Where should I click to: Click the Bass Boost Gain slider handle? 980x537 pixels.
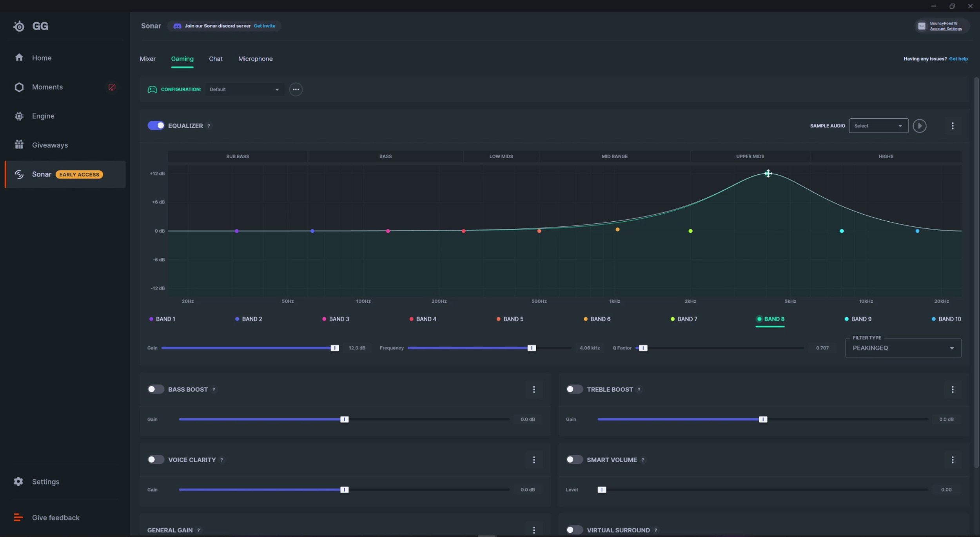point(344,419)
